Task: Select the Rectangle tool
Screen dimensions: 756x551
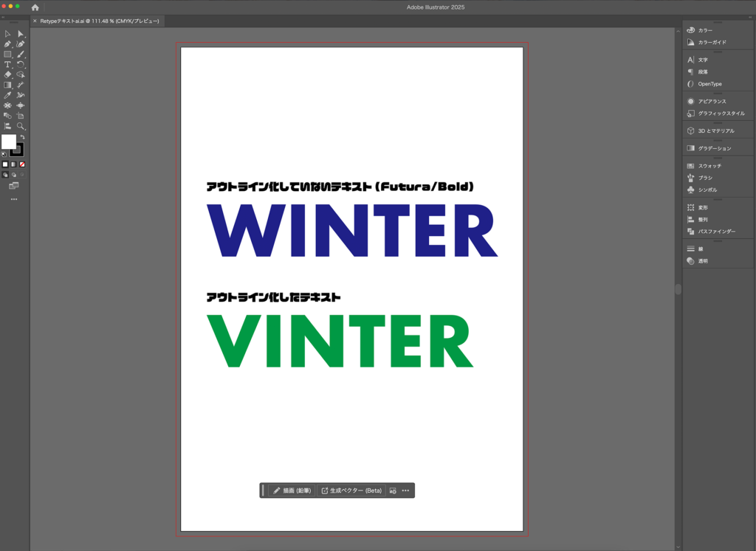Action: click(7, 55)
